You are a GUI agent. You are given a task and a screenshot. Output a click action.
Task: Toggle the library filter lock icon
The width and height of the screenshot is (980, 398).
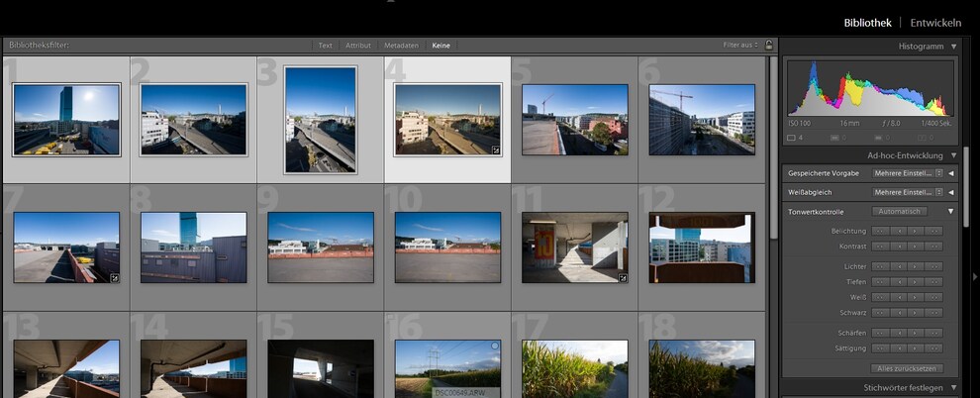pos(769,45)
